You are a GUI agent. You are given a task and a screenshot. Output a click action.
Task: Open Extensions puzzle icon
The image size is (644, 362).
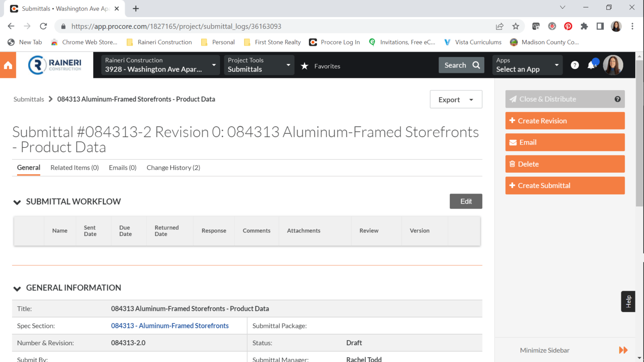click(x=584, y=26)
